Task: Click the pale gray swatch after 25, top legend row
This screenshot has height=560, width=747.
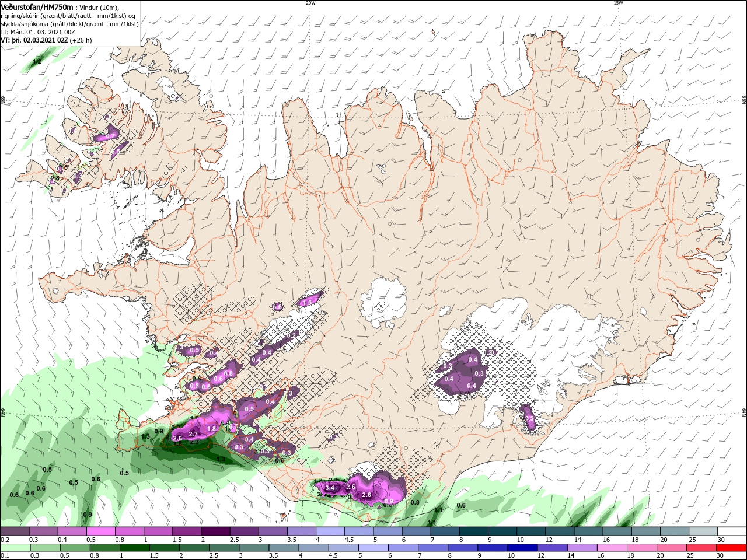Action: click(x=704, y=531)
